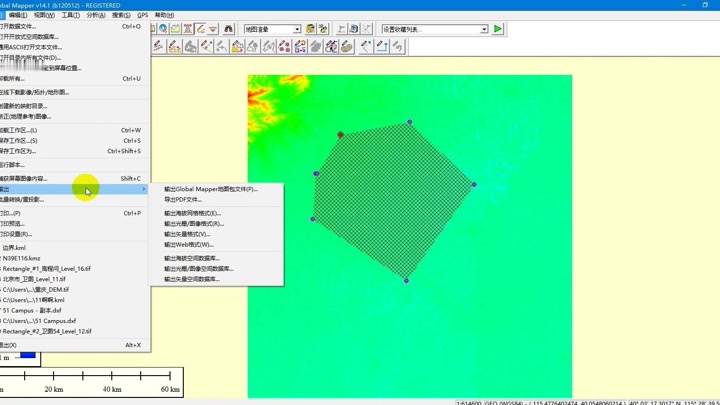
Task: Open recent file 北京市 Level_11.tif
Action: click(x=73, y=279)
